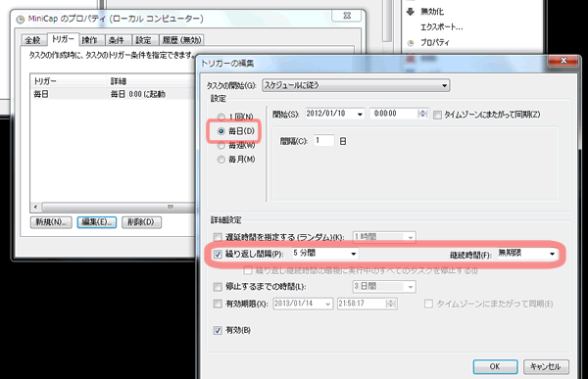Image resolution: width=588 pixels, height=379 pixels.
Task: Close the MiniCap のプロパティ window
Action: coord(347,16)
